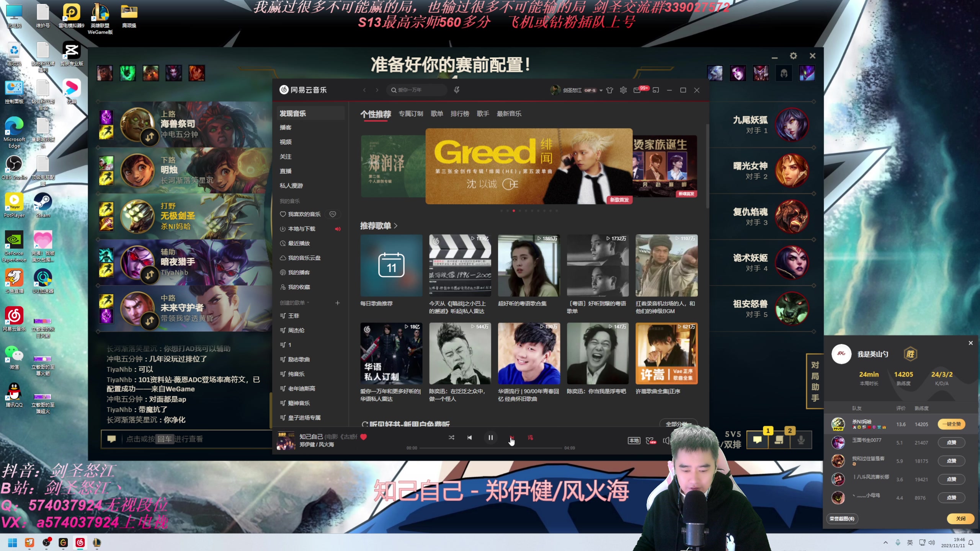The width and height of the screenshot is (980, 551).
Task: Expand 推荐歌单 section arrow
Action: tap(395, 226)
